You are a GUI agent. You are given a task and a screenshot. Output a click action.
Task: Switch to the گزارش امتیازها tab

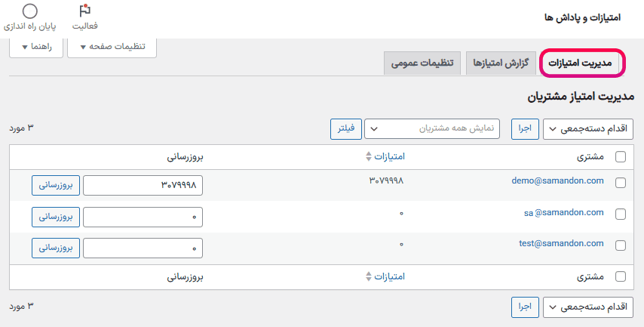pyautogui.click(x=501, y=63)
